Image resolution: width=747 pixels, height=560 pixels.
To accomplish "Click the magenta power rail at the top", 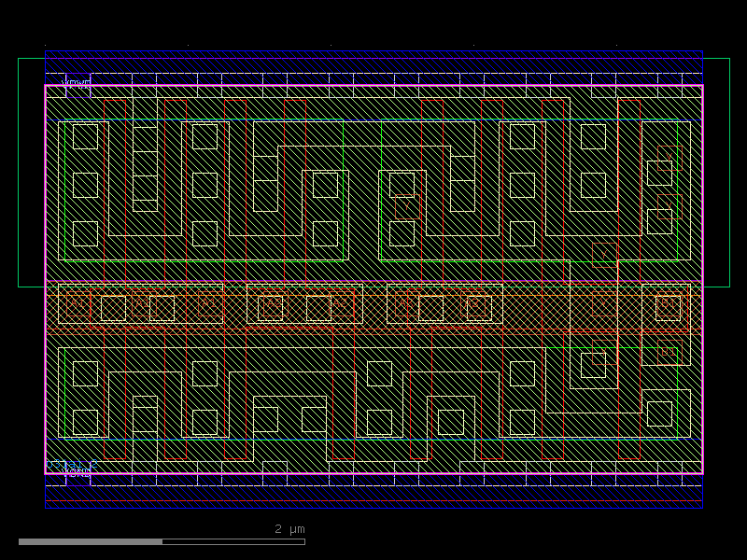I will point(373,84).
